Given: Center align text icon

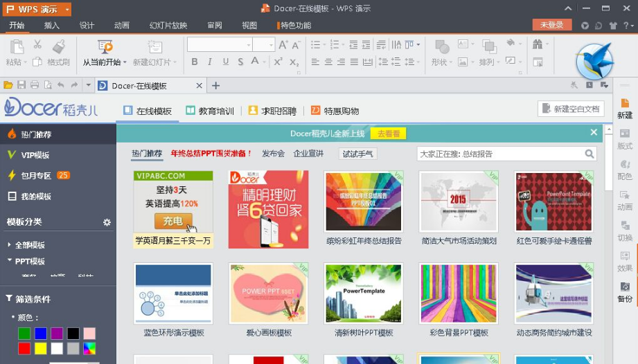Looking at the screenshot, I should coord(328,62).
